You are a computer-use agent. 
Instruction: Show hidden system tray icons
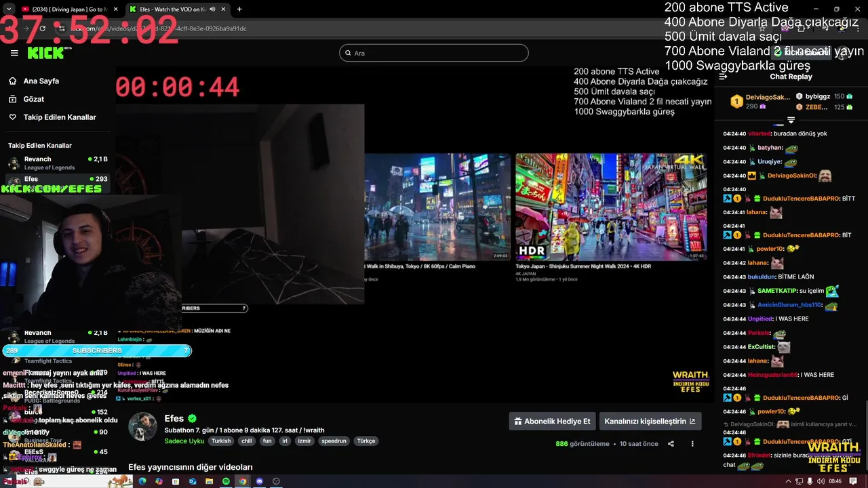[788, 481]
